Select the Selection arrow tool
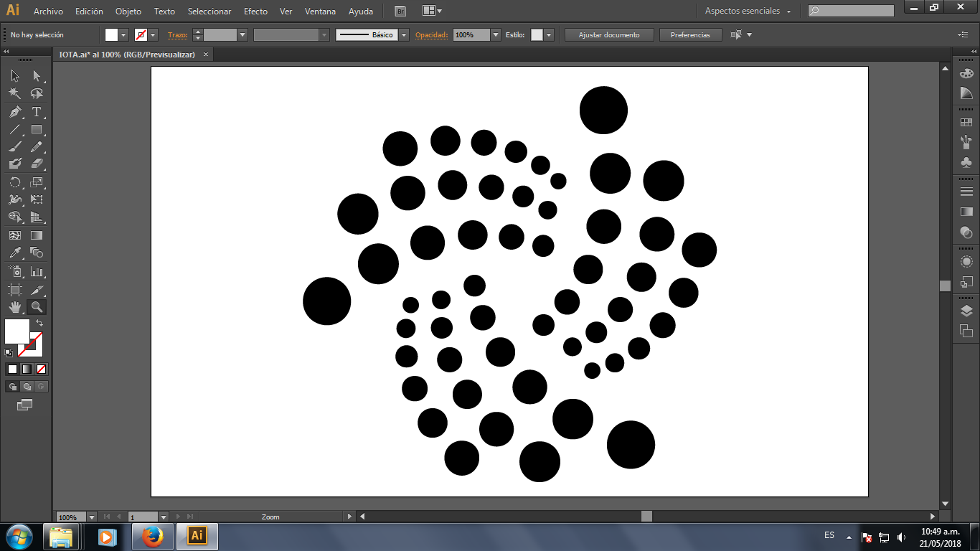The image size is (980, 551). coord(15,76)
